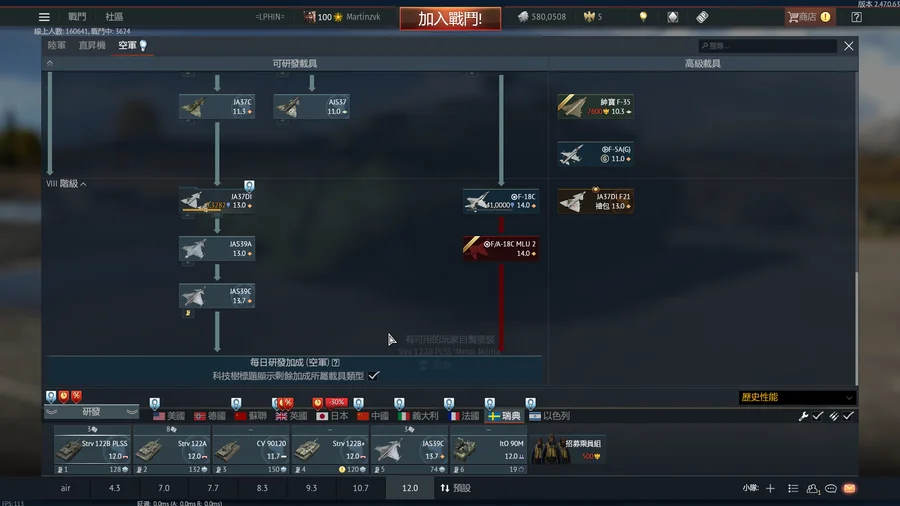
Task: Open the 社區 menu
Action: [114, 17]
